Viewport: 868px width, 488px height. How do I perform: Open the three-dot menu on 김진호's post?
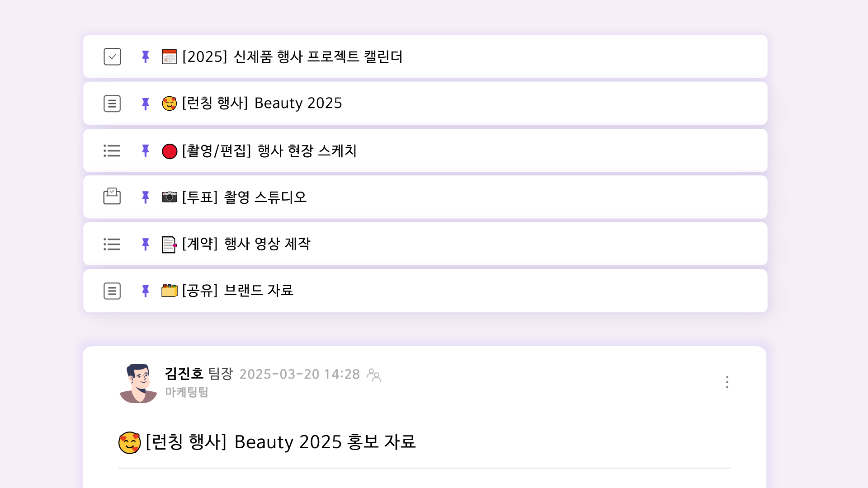[x=727, y=382]
